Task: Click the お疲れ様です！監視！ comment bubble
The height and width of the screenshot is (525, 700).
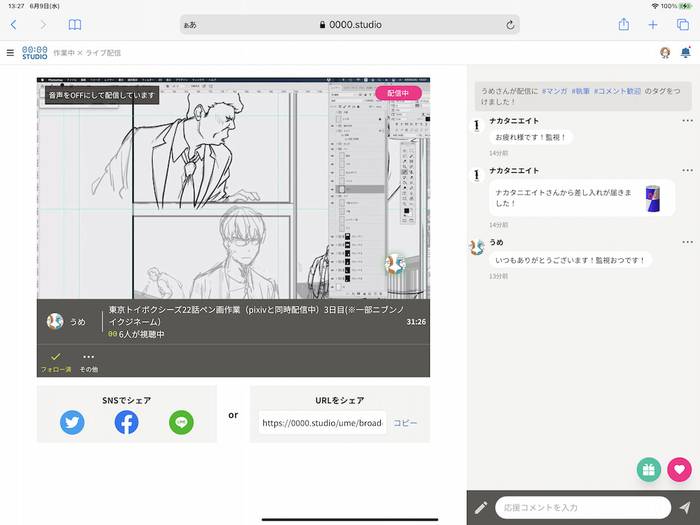Action: [x=531, y=138]
